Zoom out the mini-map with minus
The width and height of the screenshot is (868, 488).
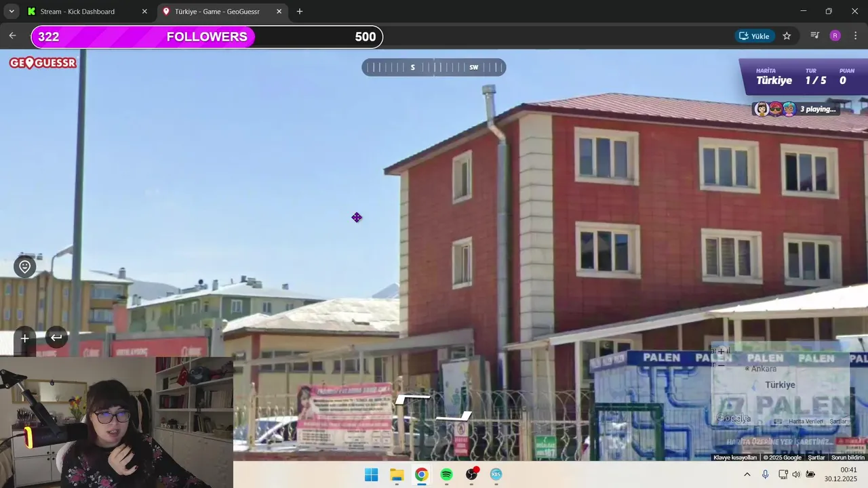(x=721, y=365)
